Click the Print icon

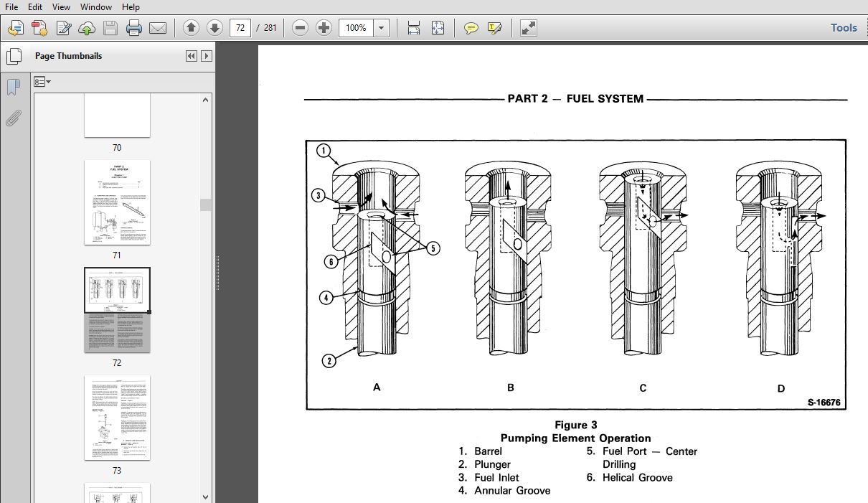[134, 28]
